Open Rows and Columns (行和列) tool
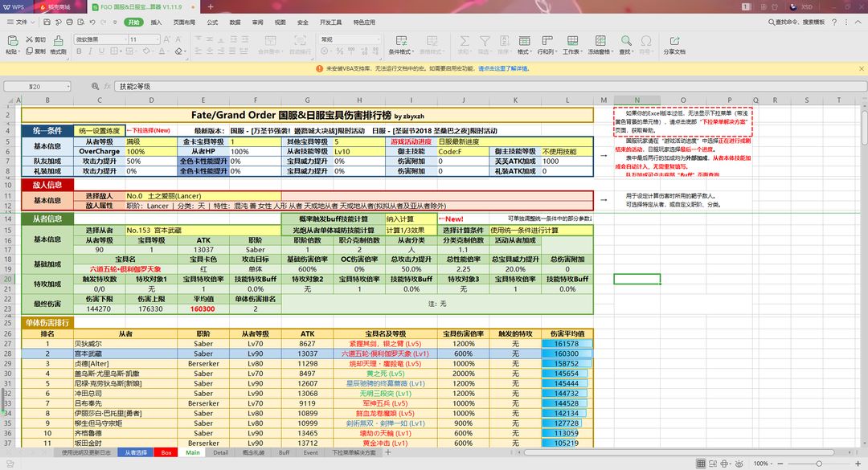868x470 pixels. 547,44
